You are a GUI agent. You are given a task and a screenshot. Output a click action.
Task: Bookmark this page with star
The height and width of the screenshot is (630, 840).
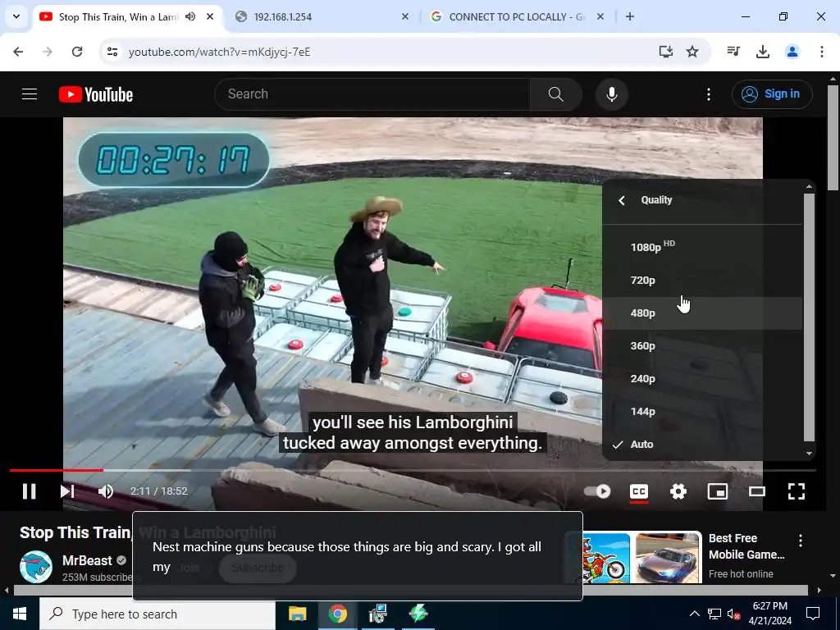[692, 52]
